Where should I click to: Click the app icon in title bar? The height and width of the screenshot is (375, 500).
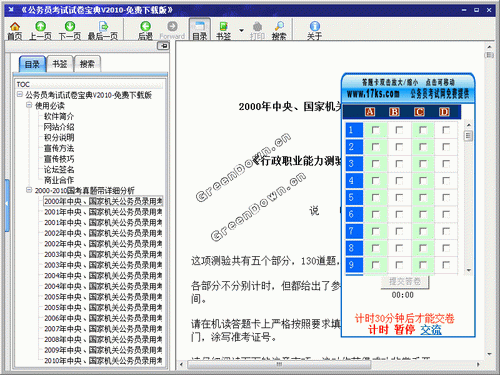click(11, 10)
